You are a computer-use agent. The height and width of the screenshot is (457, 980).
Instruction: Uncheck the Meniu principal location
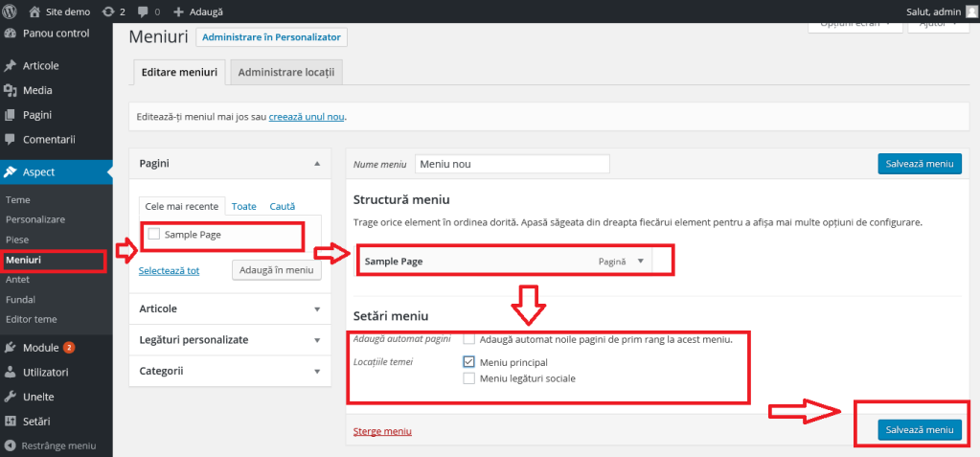pos(469,362)
